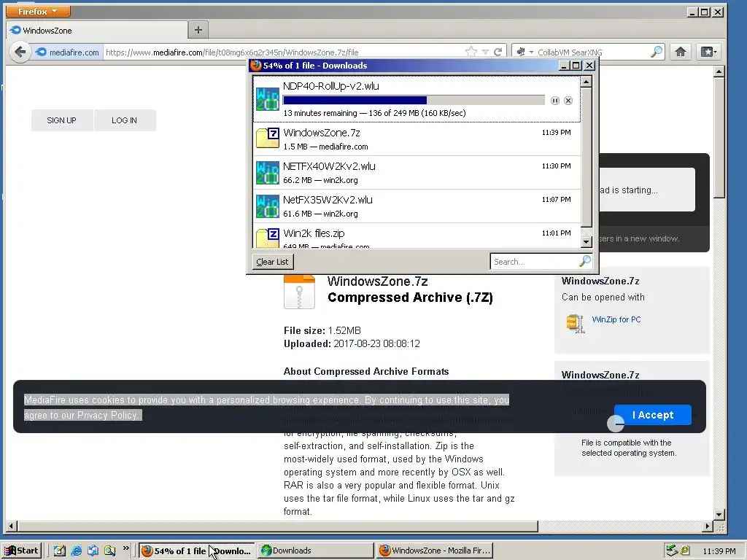Select the NETFX40W2Kv2.wlu download entry name

329,166
